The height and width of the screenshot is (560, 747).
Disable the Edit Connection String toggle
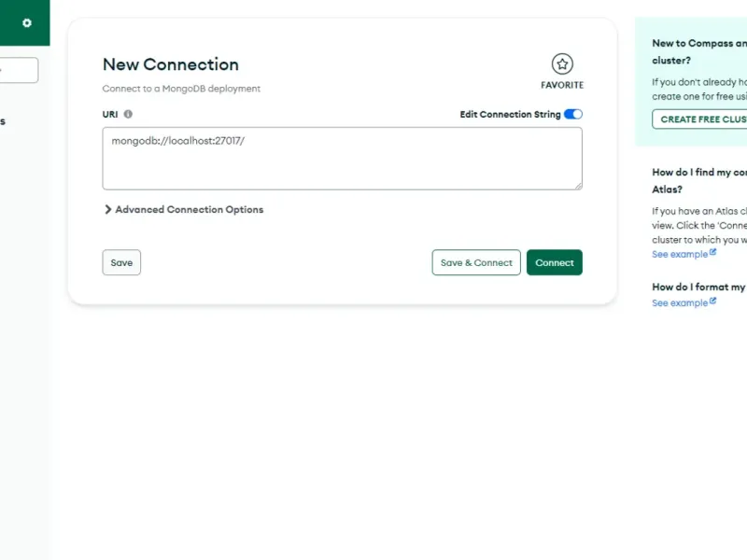(x=573, y=114)
